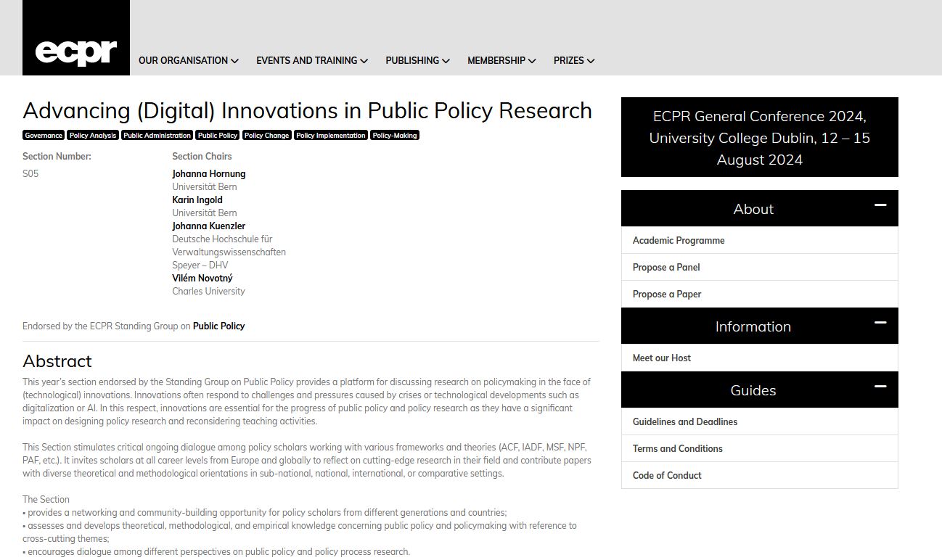
Task: Go to Propose a Paper
Action: click(x=759, y=294)
